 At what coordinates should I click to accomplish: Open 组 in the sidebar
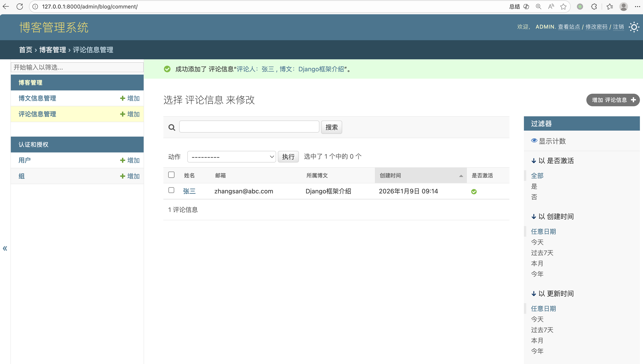point(21,176)
